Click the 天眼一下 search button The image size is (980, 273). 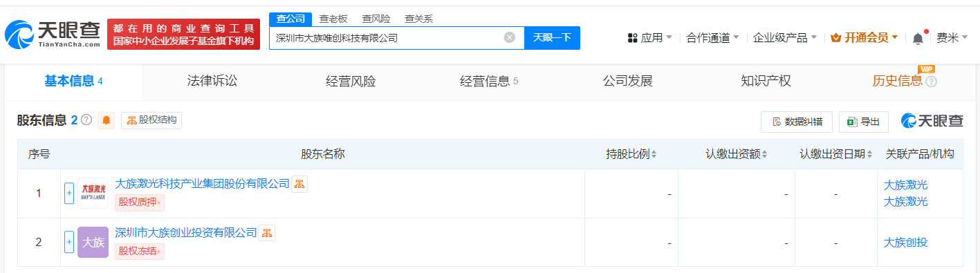tap(552, 38)
